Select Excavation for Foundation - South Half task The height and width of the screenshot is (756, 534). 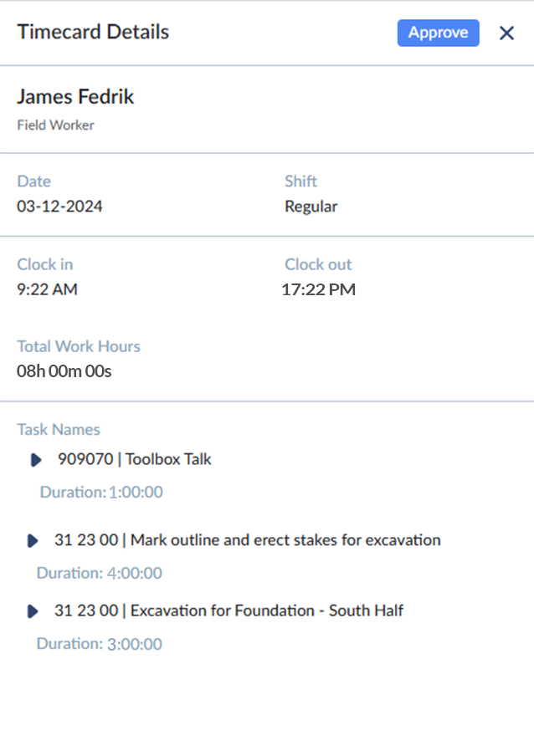(x=228, y=610)
